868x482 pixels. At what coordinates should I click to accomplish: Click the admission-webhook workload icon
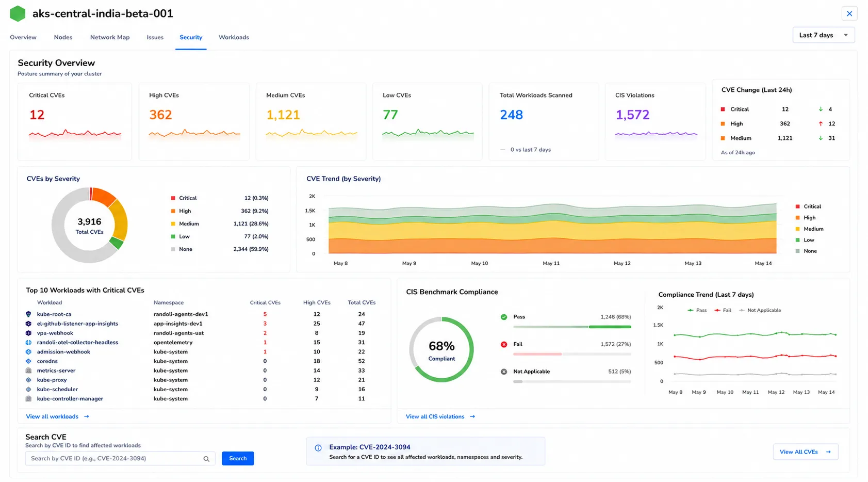tap(28, 352)
